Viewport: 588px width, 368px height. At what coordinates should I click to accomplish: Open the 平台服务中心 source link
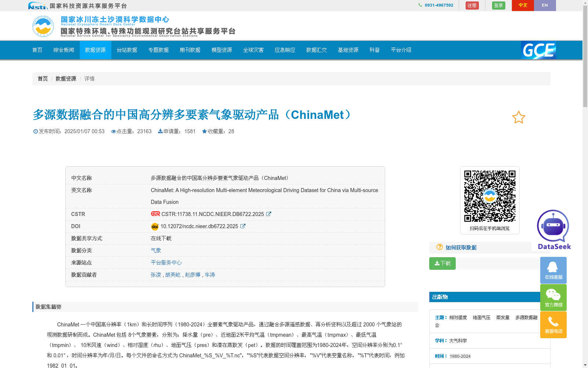click(x=166, y=263)
